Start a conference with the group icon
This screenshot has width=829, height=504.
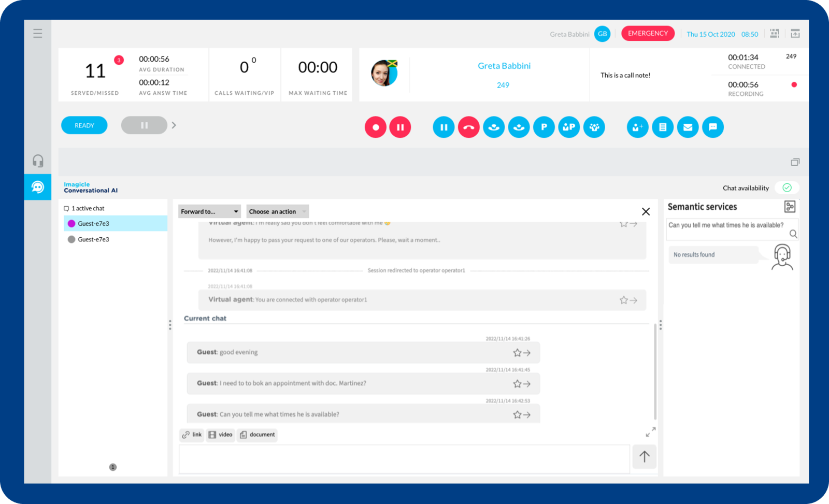tap(594, 127)
